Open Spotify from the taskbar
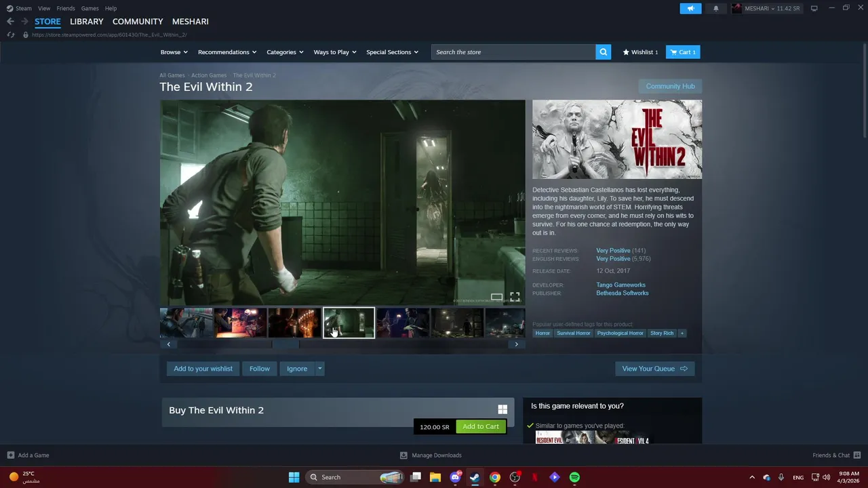Image resolution: width=868 pixels, height=488 pixels. tap(574, 477)
